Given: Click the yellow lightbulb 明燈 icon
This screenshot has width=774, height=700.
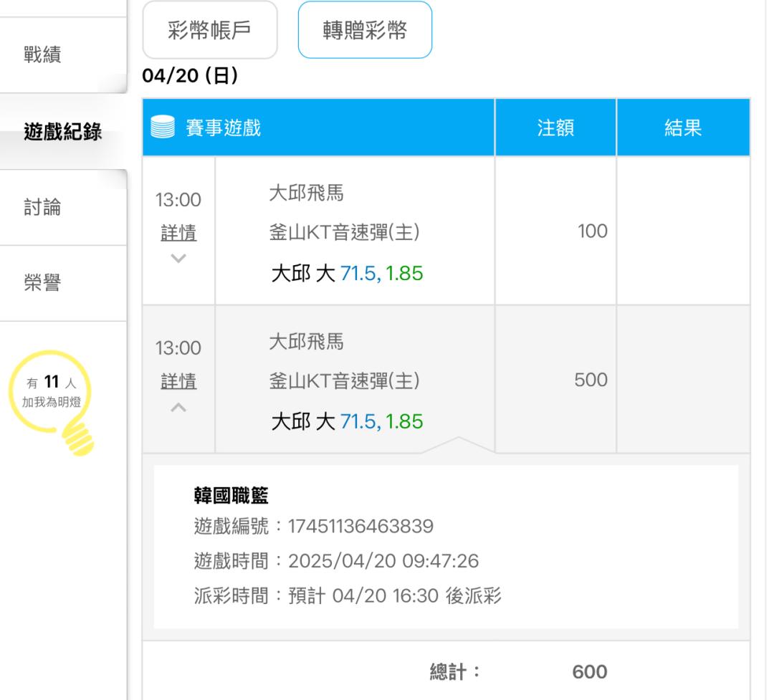Looking at the screenshot, I should (52, 403).
